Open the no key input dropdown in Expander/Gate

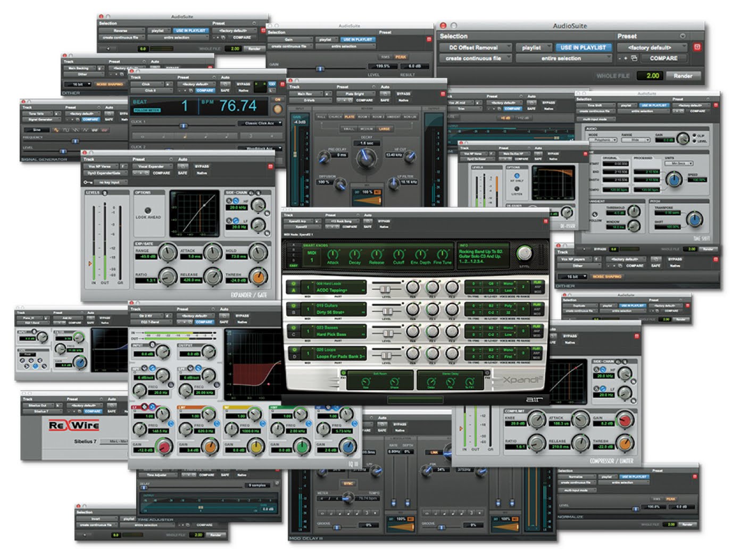[109, 182]
